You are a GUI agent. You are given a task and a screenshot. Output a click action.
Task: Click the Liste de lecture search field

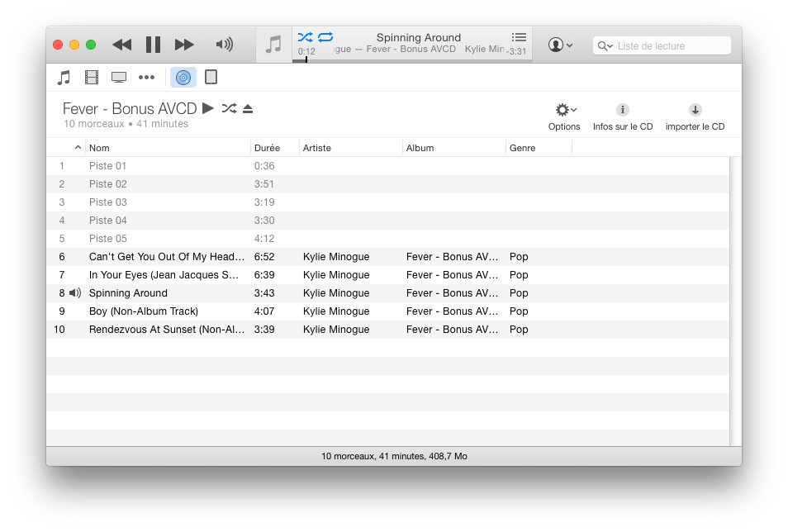pyautogui.click(x=662, y=45)
